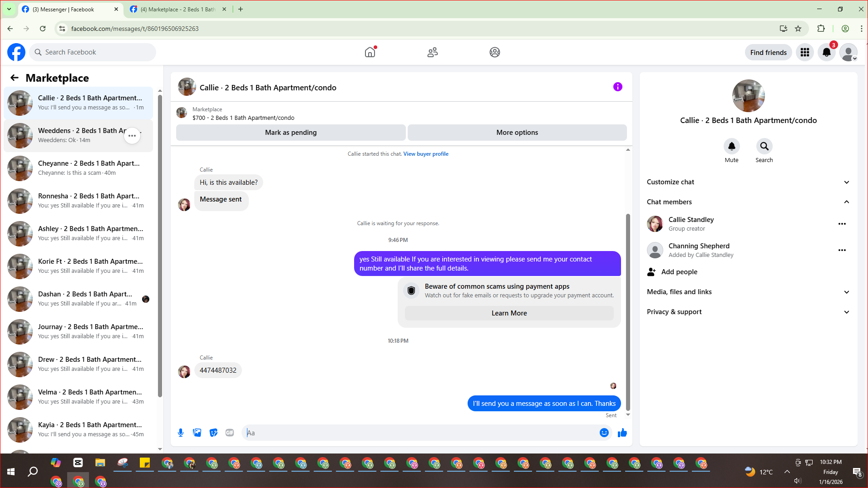
Task: Open Kayia conversation in list
Action: (78, 430)
